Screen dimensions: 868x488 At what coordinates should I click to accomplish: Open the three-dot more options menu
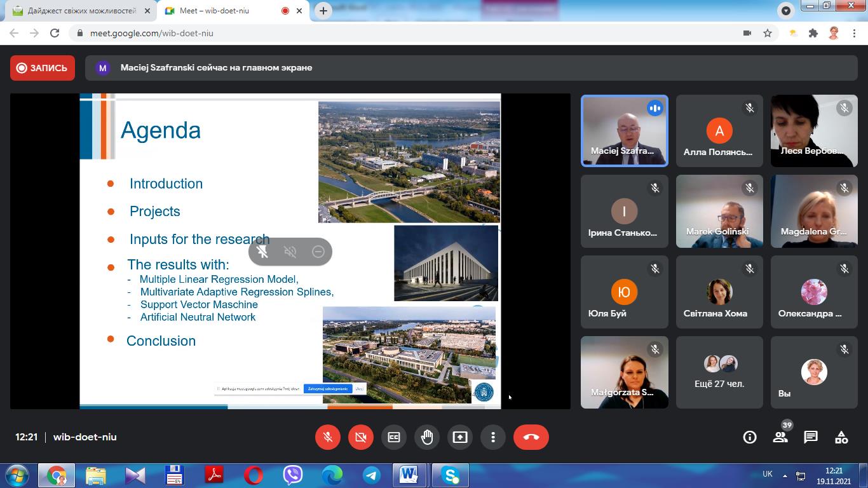(493, 437)
